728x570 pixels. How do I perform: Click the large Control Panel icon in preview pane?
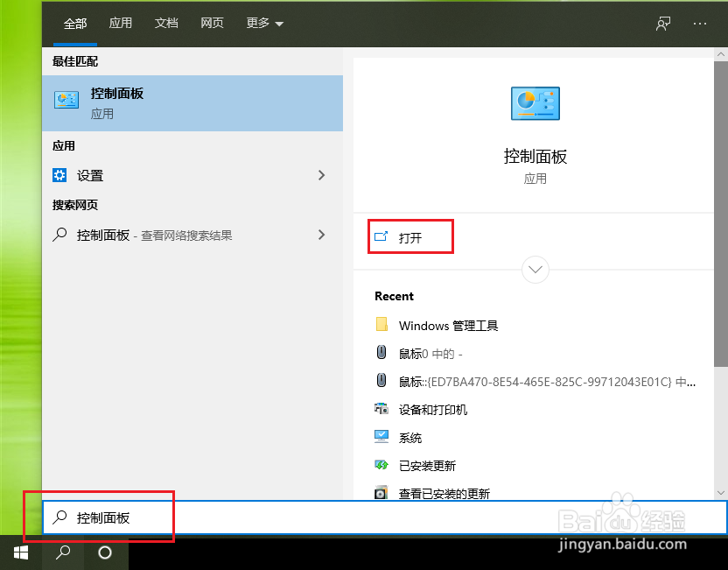(535, 103)
